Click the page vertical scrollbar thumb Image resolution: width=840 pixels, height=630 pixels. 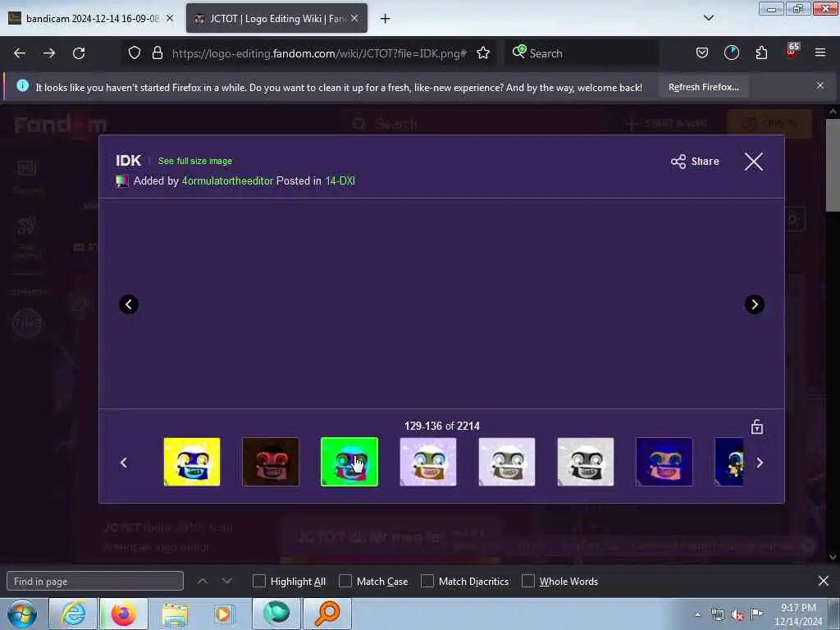click(833, 165)
